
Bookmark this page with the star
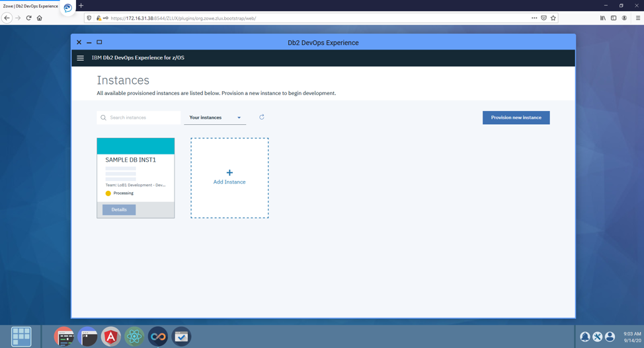pos(553,18)
